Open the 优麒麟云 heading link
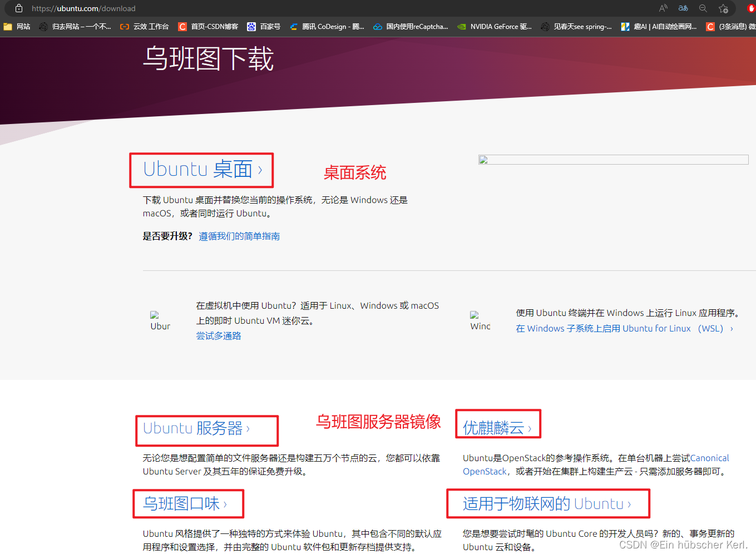The width and height of the screenshot is (756, 554). coord(497,428)
